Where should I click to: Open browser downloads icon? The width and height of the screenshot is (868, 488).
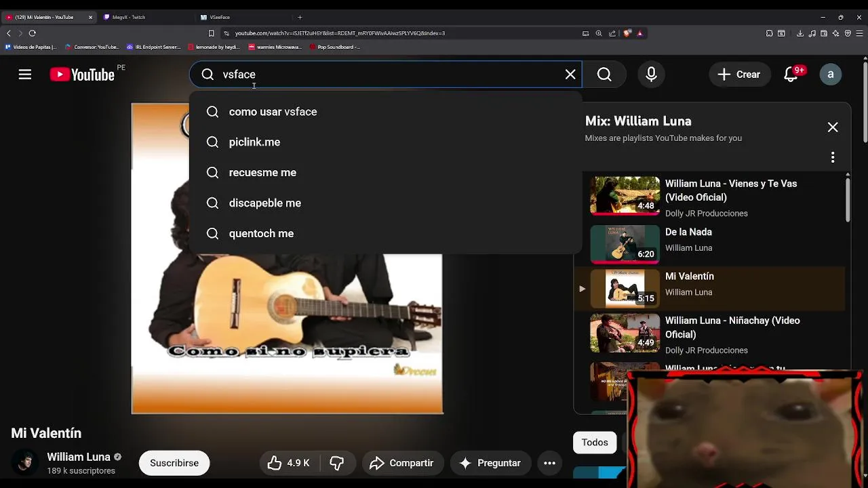[800, 33]
